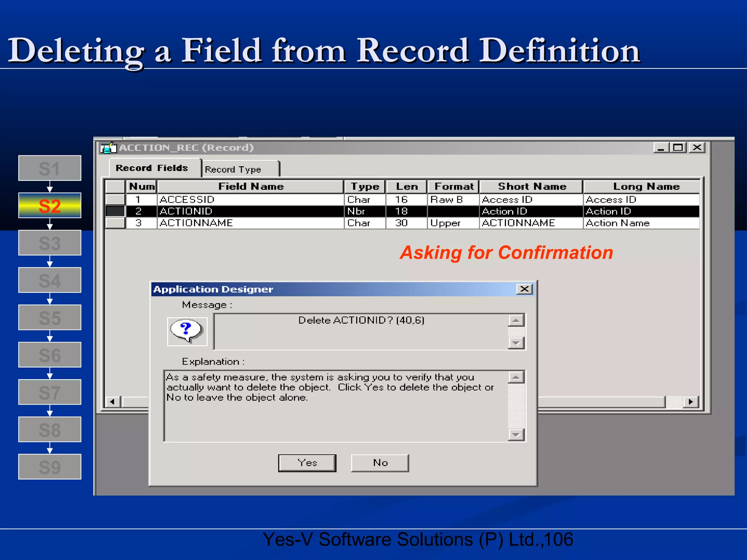
Task: Click row selector for ACTIONID row
Action: point(115,211)
